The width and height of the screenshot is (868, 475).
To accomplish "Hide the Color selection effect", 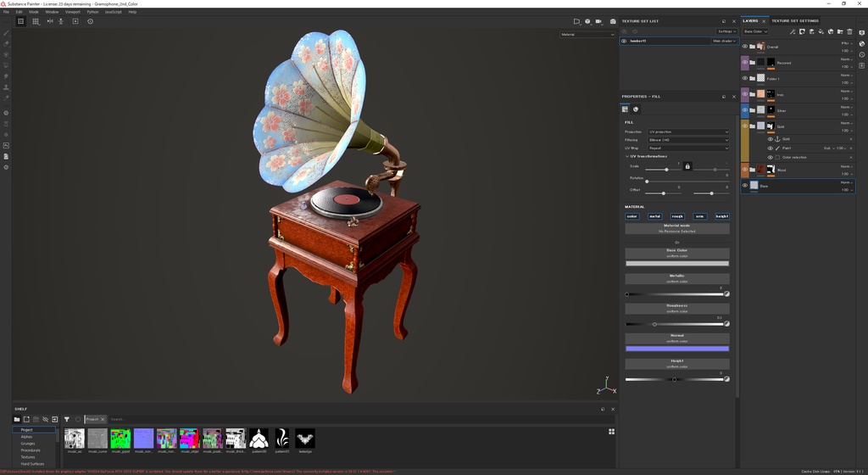I will (x=770, y=157).
